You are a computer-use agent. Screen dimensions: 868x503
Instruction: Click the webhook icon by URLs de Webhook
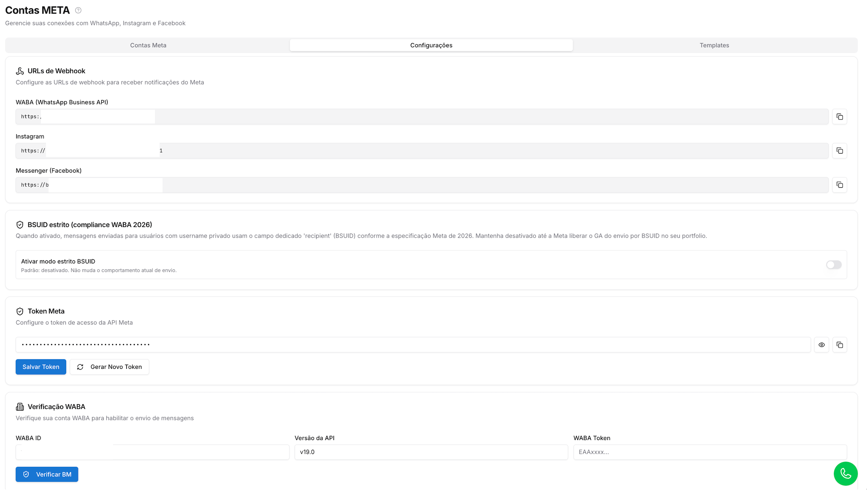pyautogui.click(x=20, y=71)
